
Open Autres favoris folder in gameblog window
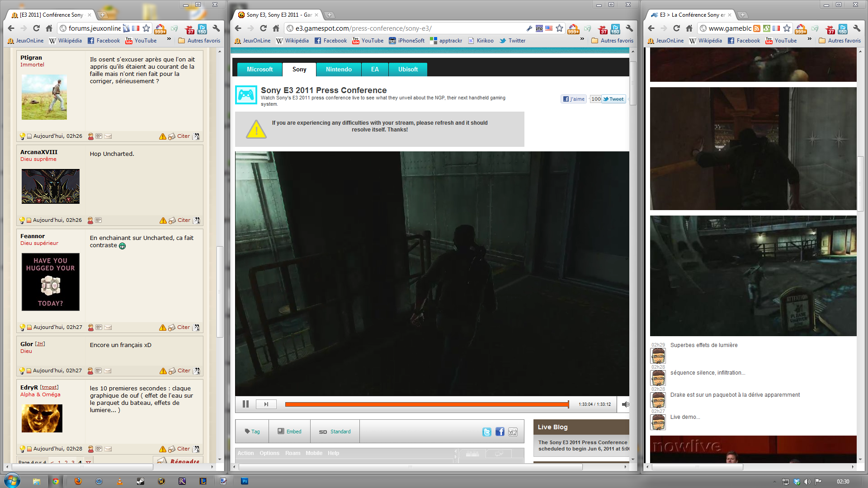point(840,41)
